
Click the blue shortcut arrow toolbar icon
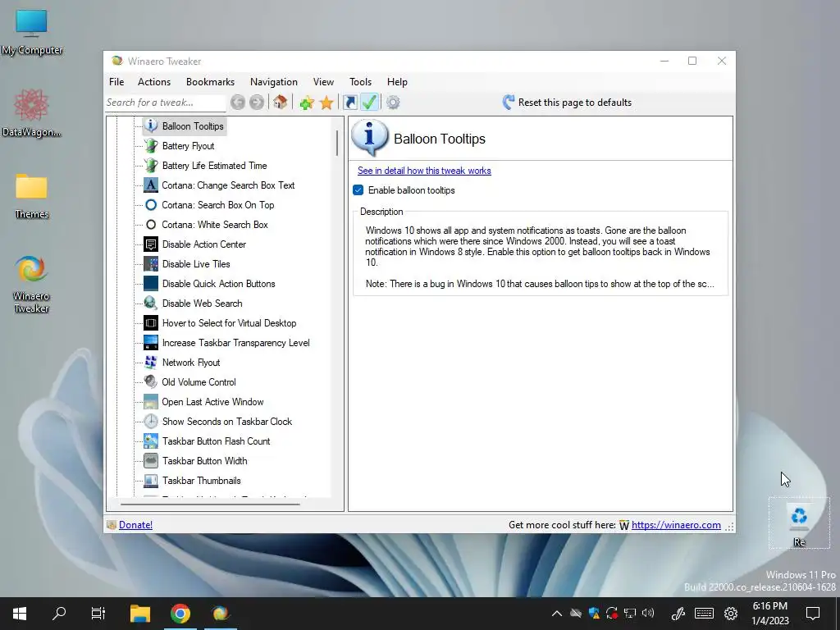tap(350, 103)
